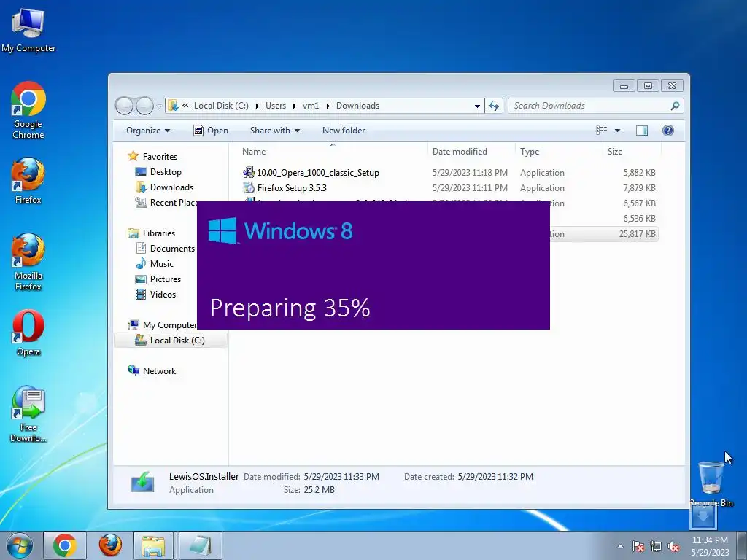Image resolution: width=747 pixels, height=560 pixels.
Task: Show hidden system tray icons
Action: tap(620, 546)
